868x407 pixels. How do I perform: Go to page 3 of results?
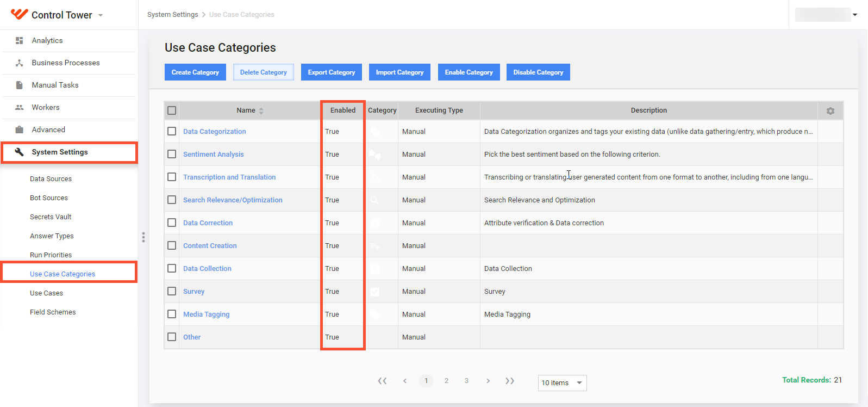click(466, 381)
